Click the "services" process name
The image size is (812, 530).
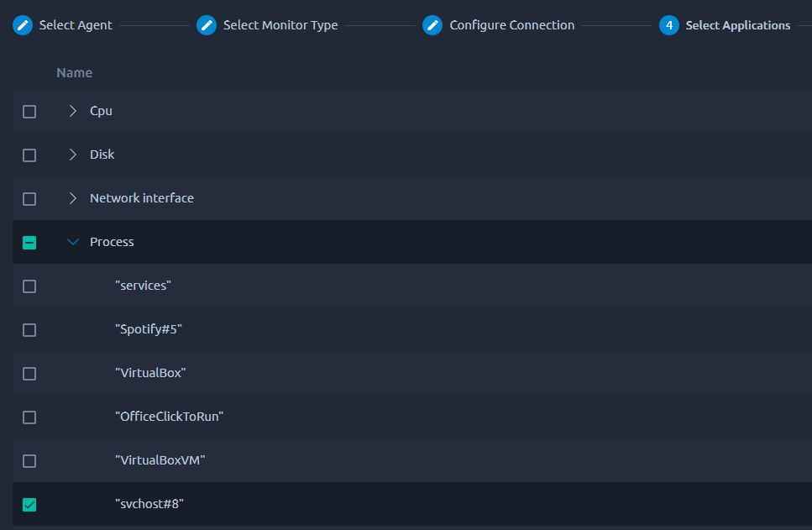coord(143,286)
